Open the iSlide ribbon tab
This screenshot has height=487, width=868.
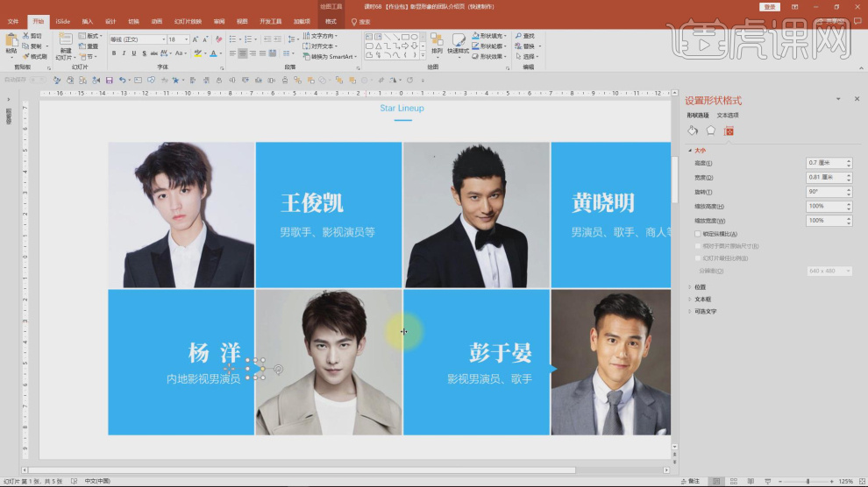pyautogui.click(x=62, y=21)
